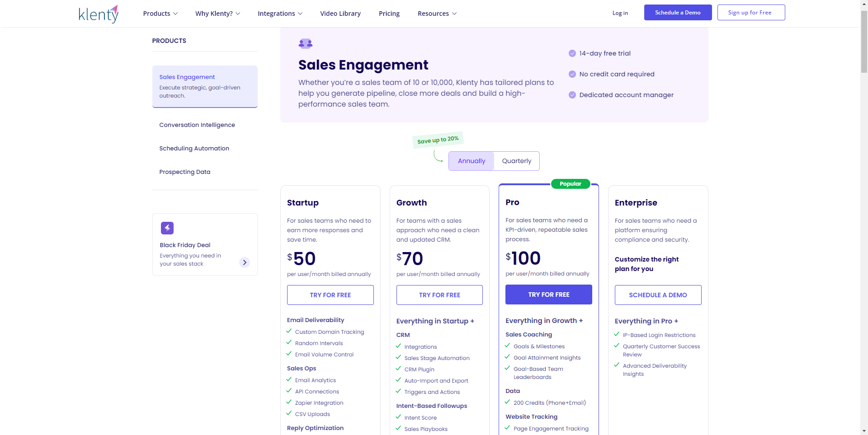Image resolution: width=868 pixels, height=435 pixels.
Task: Click the Goal-Based Team Leaderboards text
Action: 538,373
